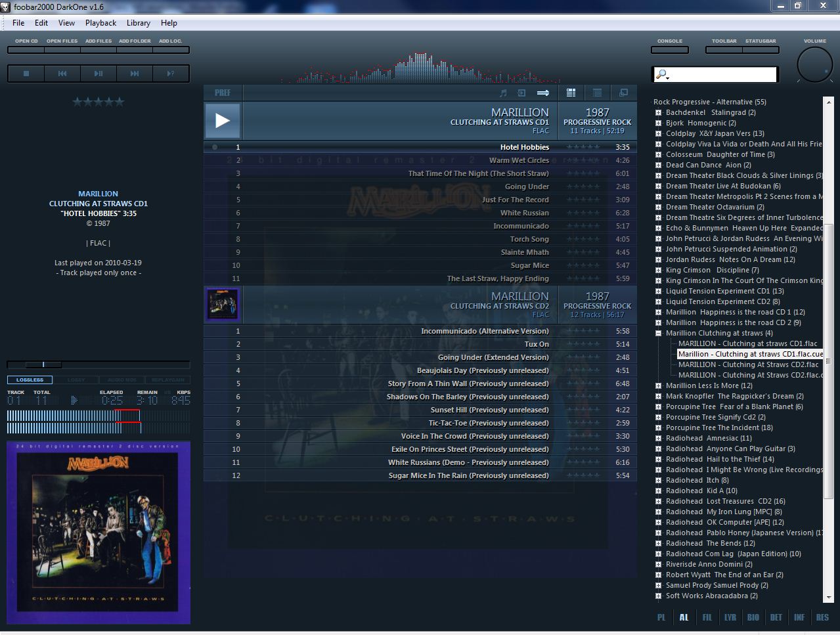Expand the Bjork Homogenic tree node
The width and height of the screenshot is (840, 635).
[x=658, y=123]
